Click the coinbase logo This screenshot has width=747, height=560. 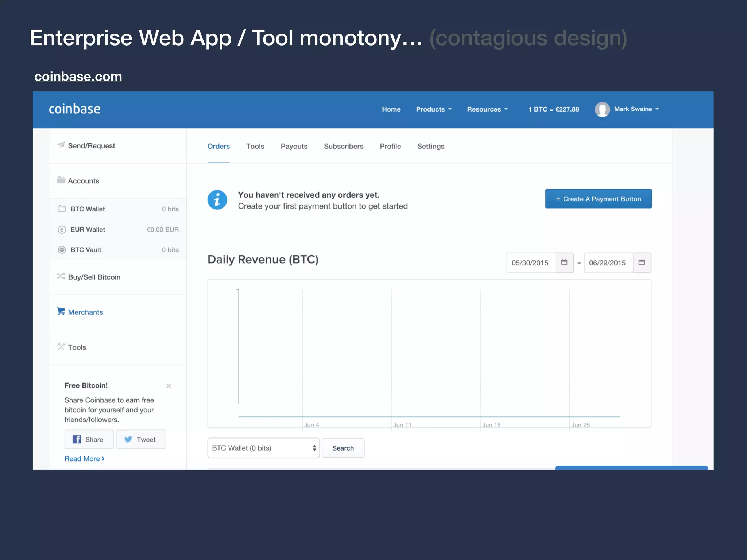(x=74, y=109)
